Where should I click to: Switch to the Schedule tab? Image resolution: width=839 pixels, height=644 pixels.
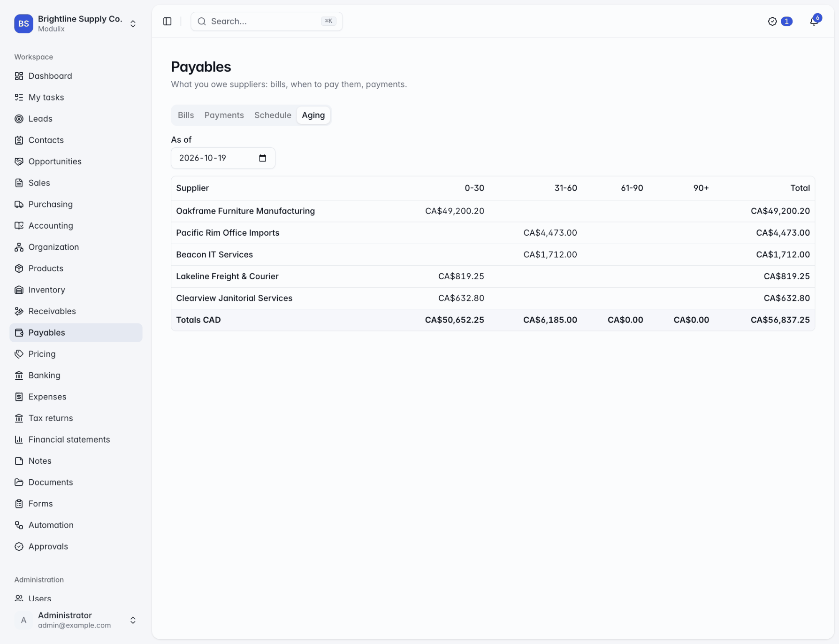click(273, 115)
